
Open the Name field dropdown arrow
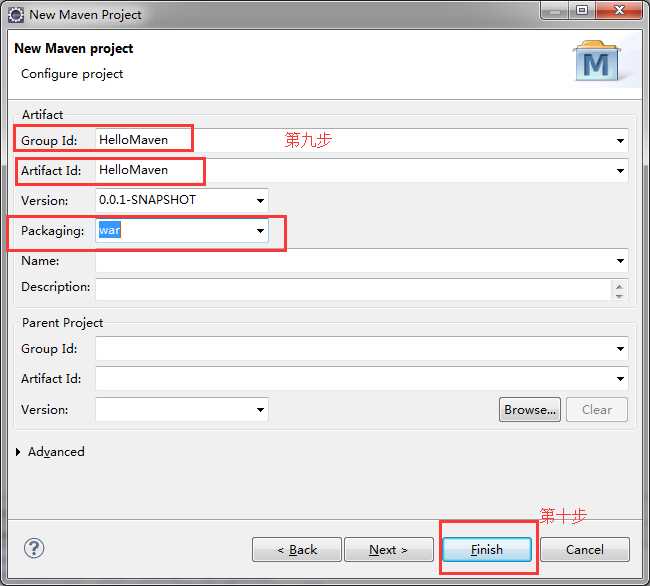(620, 261)
